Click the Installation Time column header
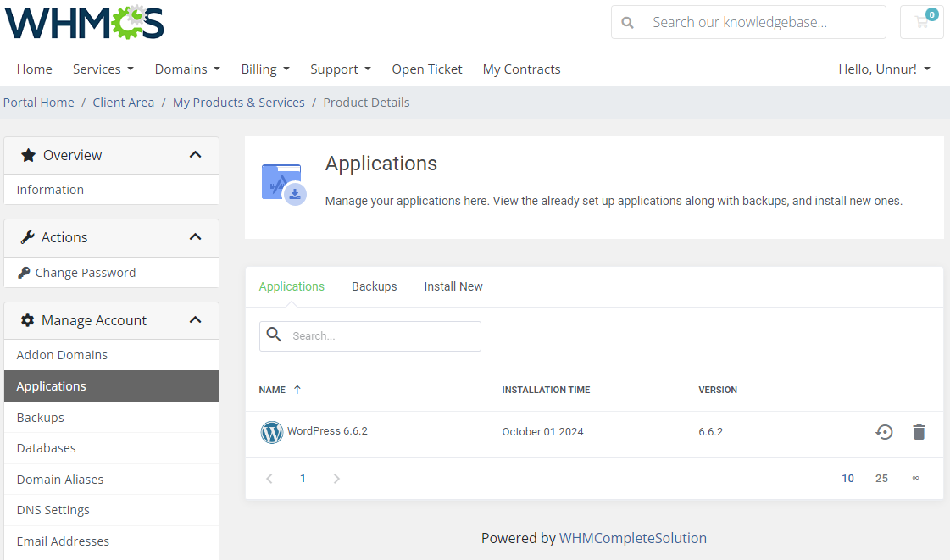Viewport: 950px width, 560px height. click(x=546, y=390)
